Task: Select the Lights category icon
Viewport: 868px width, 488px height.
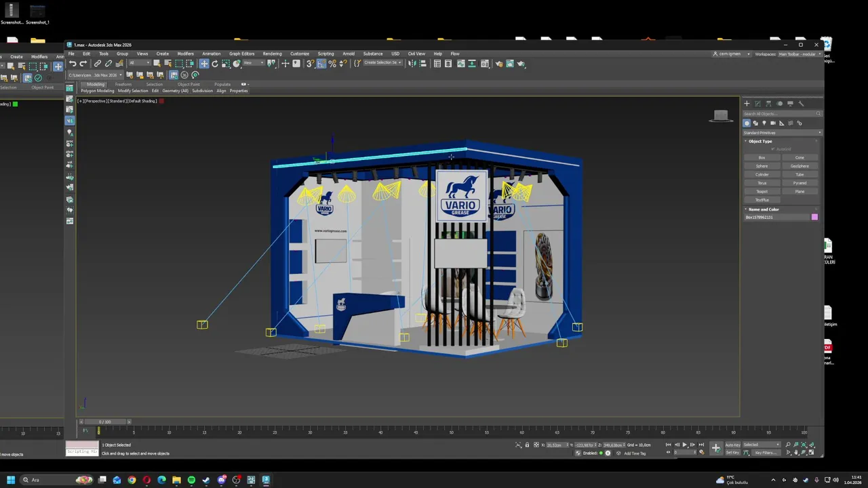Action: coord(764,123)
